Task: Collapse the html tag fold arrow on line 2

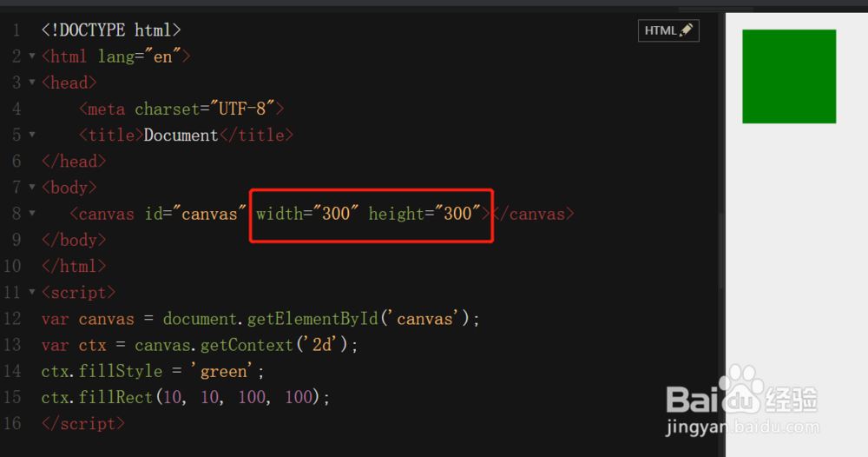Action: [32, 56]
